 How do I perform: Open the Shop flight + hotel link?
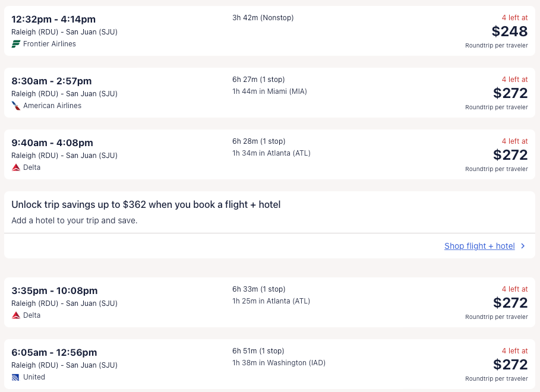479,246
